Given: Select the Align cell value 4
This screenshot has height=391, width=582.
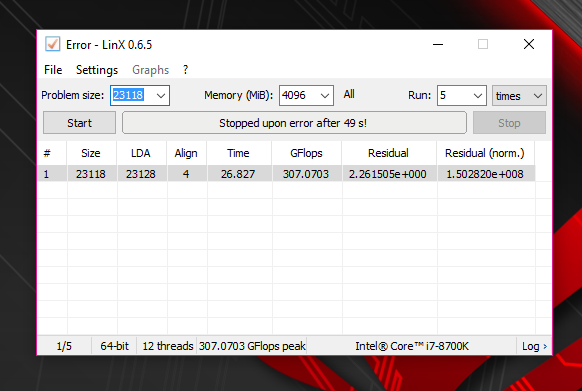Looking at the screenshot, I should (186, 174).
